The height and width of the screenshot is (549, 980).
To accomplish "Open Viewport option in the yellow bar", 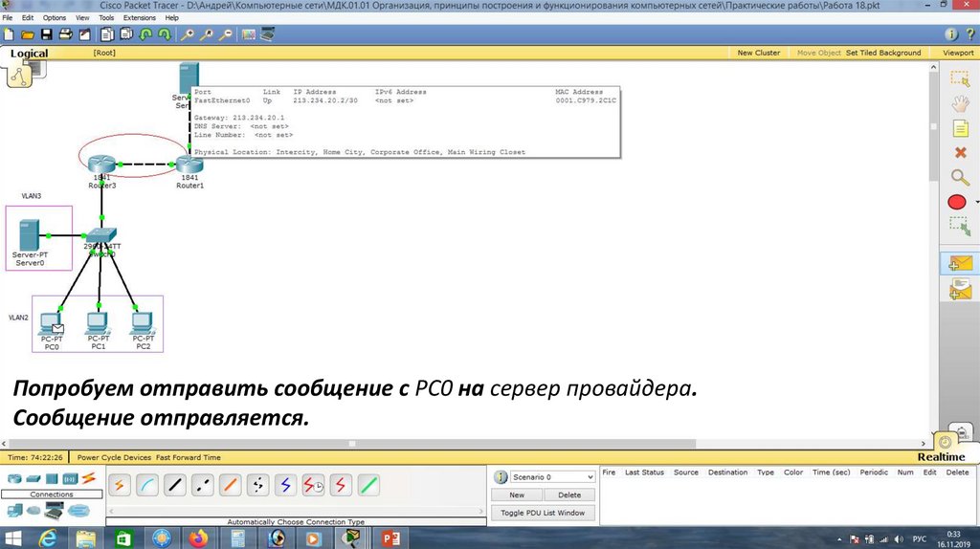I will tap(958, 53).
